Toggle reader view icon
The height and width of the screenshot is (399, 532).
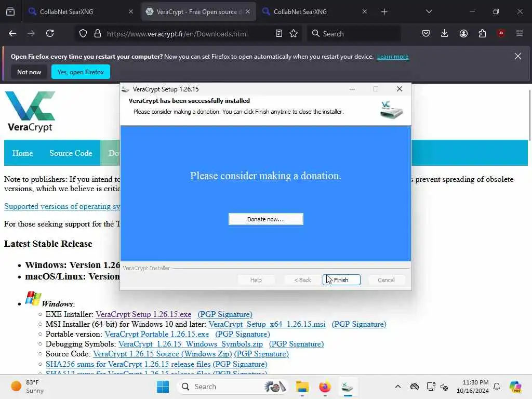pos(279,34)
